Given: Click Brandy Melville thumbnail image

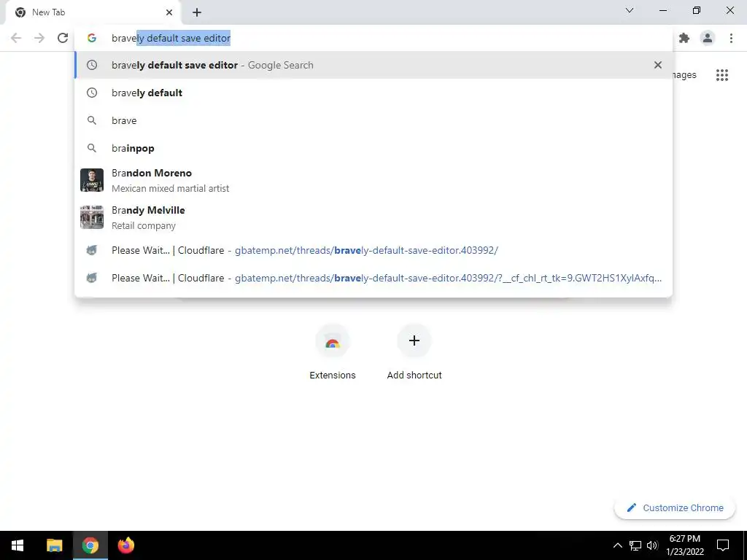Looking at the screenshot, I should [92, 217].
